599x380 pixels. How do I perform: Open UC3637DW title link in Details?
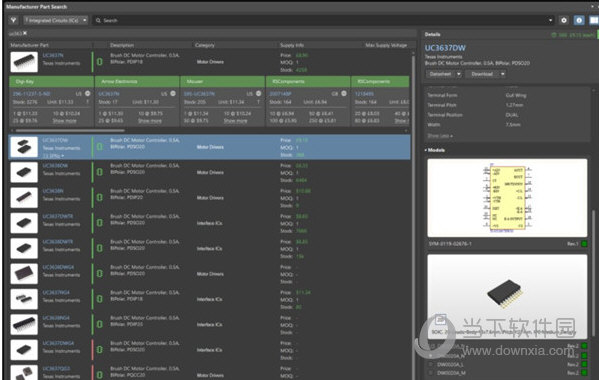pos(445,48)
